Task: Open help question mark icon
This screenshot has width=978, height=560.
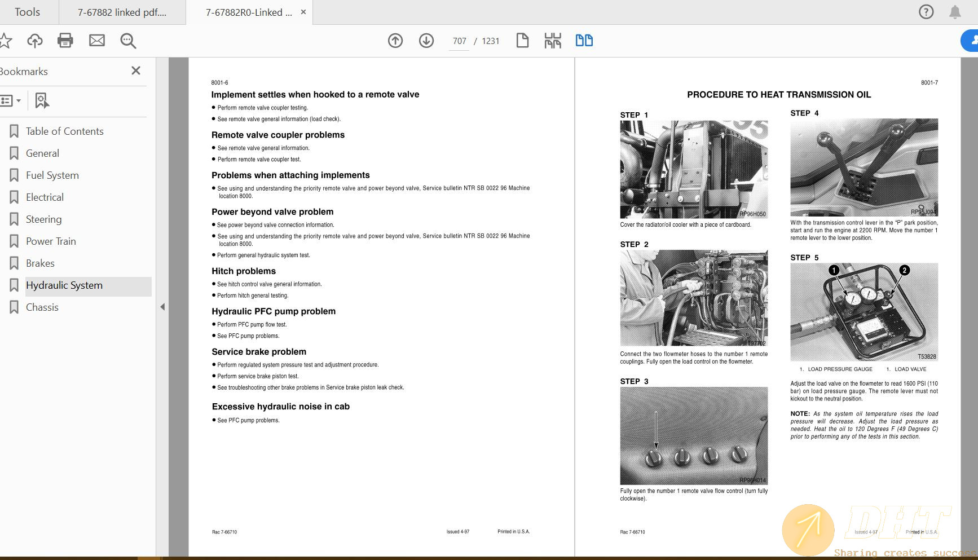Action: tap(926, 12)
